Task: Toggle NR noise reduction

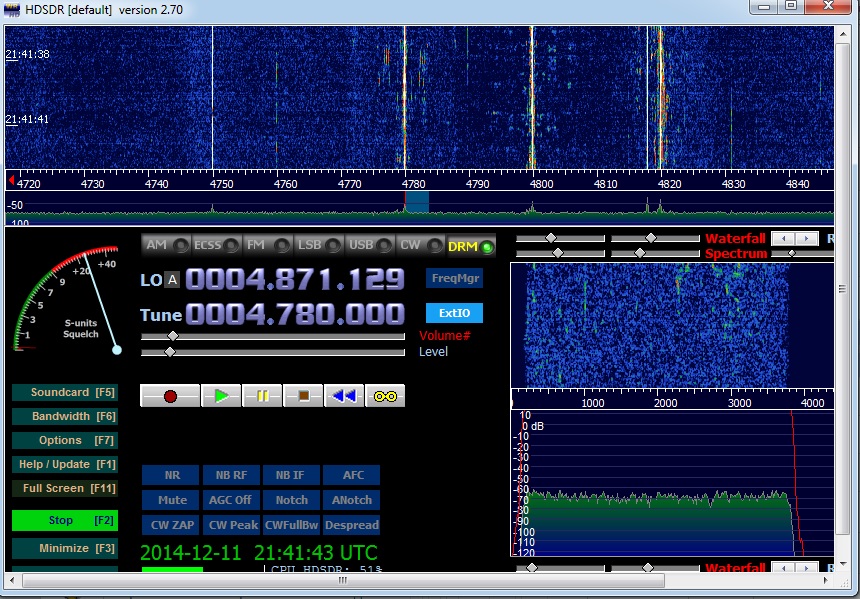Action: pos(171,475)
